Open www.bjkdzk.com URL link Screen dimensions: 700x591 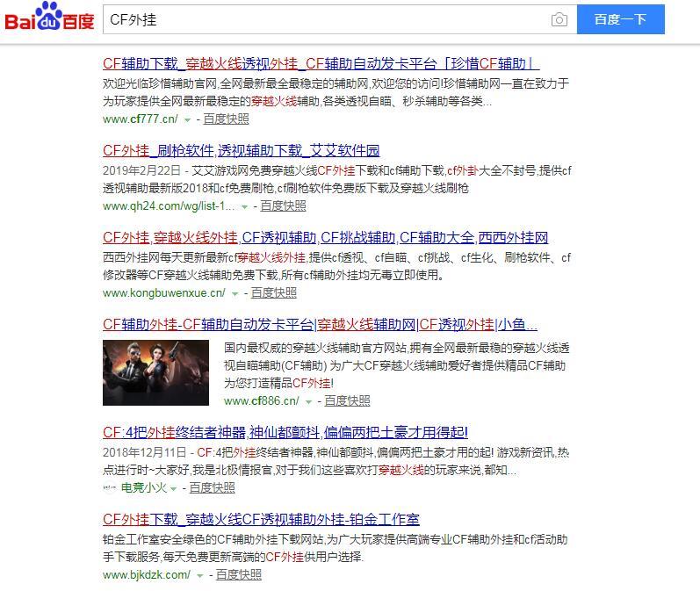(147, 575)
